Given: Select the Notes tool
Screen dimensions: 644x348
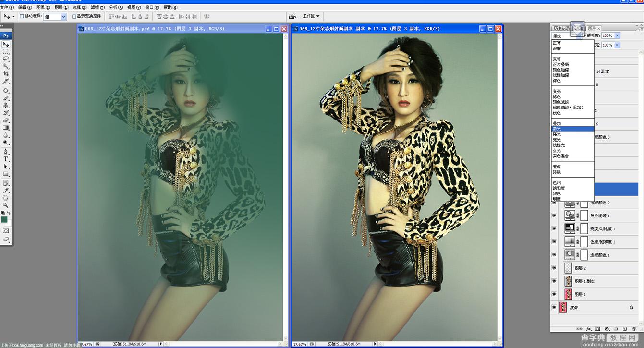Looking at the screenshot, I should [x=6, y=183].
